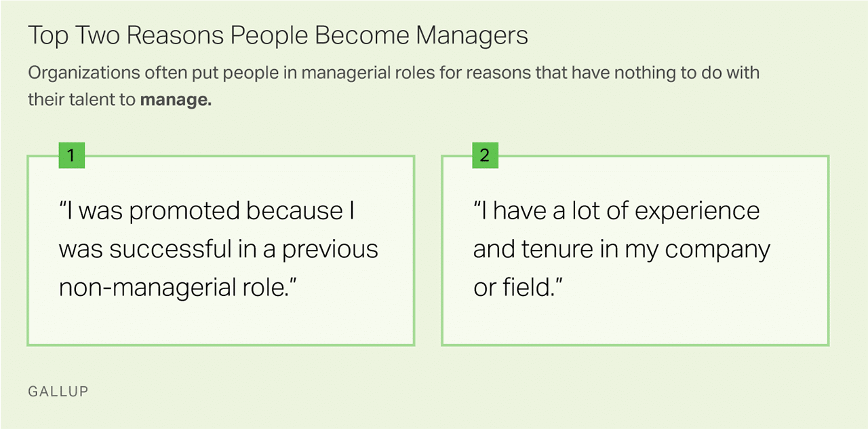Screen dimensions: 868x429
Task: Click the green number 2 badge
Action: click(484, 155)
